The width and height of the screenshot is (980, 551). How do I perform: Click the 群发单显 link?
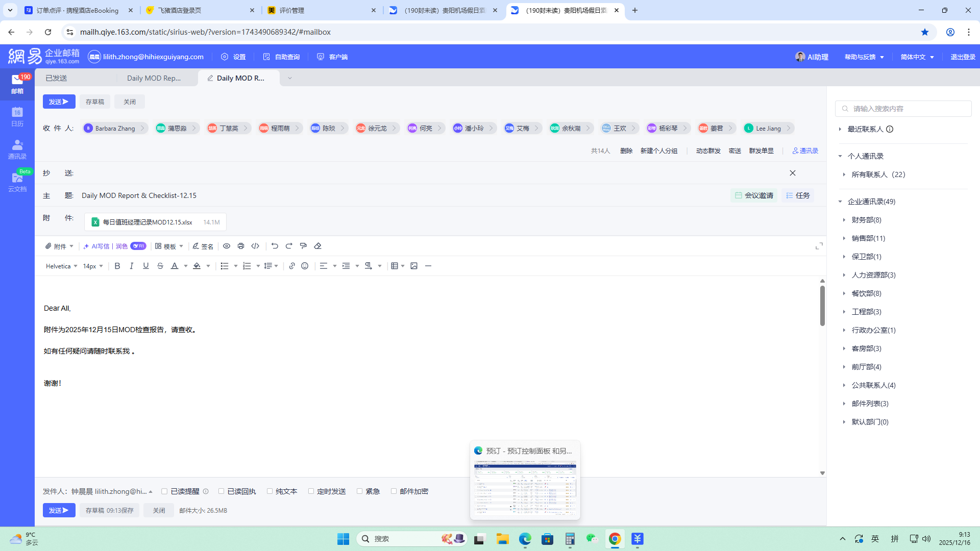pos(761,151)
